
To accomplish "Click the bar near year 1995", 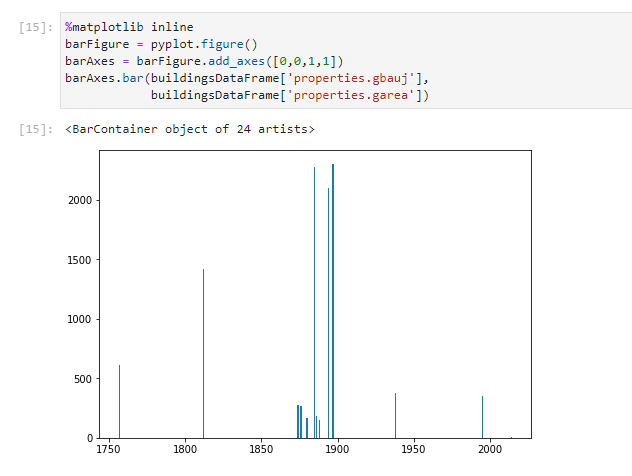I will click(482, 417).
